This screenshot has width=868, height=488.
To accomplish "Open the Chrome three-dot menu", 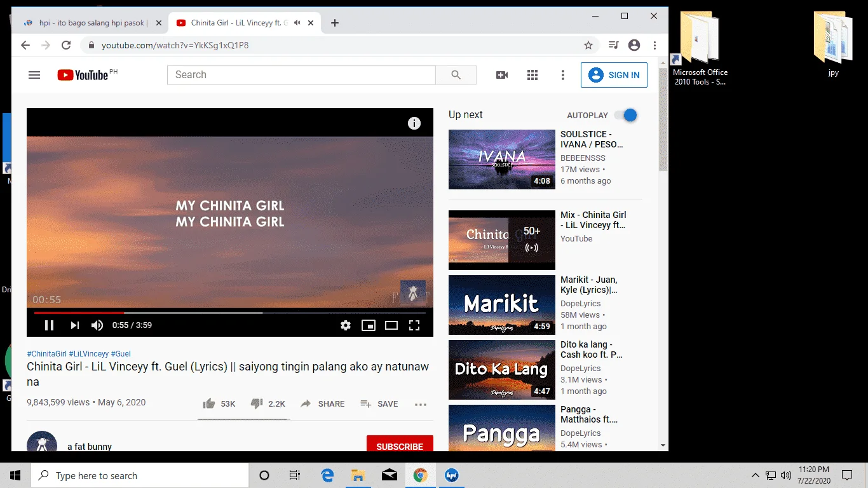I will (x=654, y=45).
